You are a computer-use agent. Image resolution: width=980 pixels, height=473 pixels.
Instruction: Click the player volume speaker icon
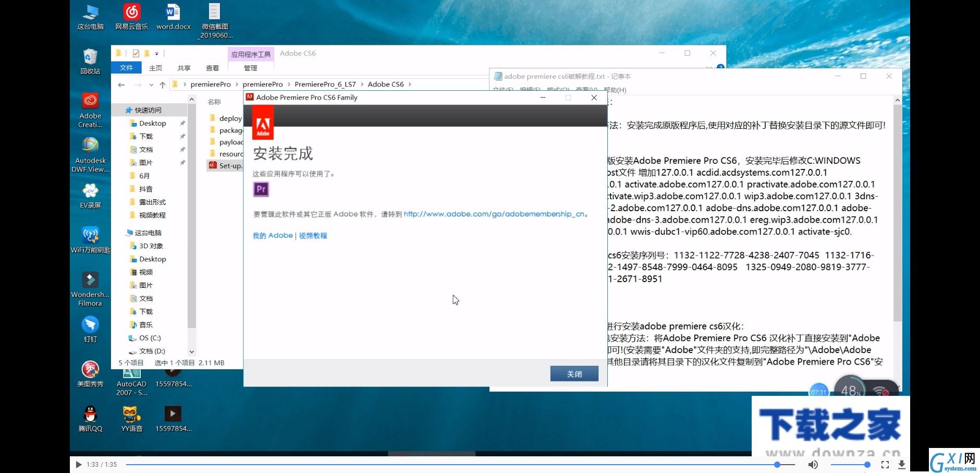pyautogui.click(x=813, y=464)
